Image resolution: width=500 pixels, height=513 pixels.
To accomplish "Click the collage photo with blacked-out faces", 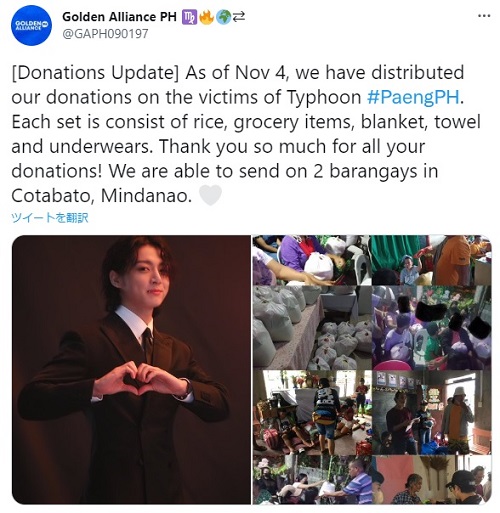I will [432, 328].
